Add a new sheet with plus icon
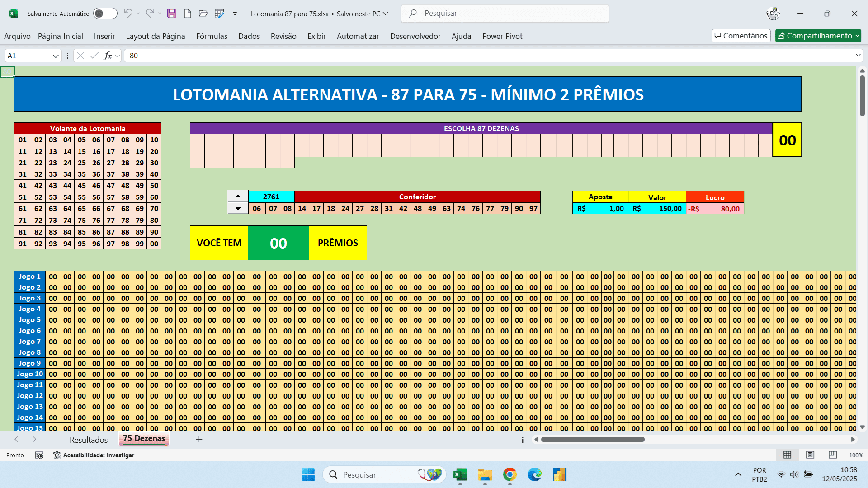The image size is (868, 488). pyautogui.click(x=199, y=439)
